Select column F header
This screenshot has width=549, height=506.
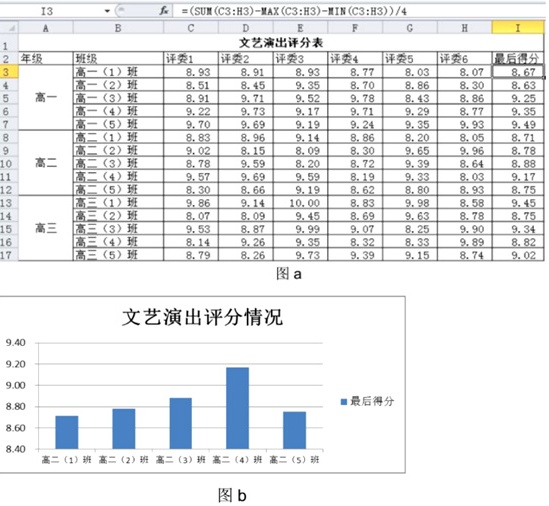pyautogui.click(x=355, y=28)
